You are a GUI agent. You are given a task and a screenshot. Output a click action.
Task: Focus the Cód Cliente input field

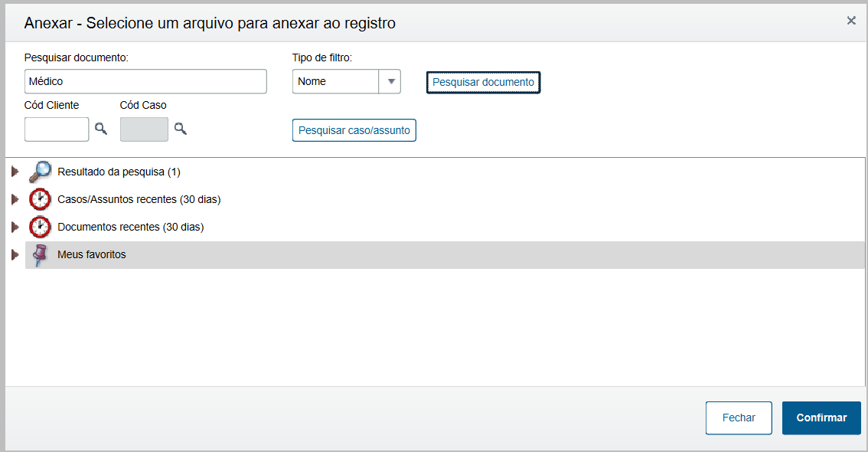point(57,129)
